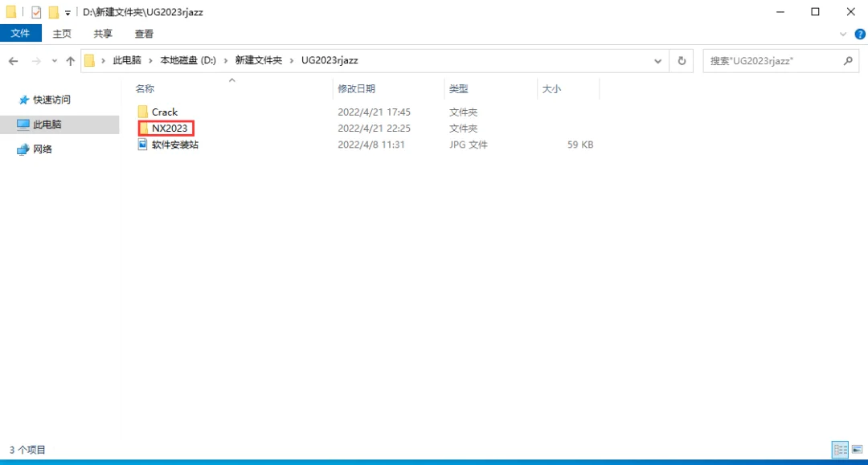Screen dimensions: 868x465
Task: Click the 软件安装站 image file icon
Action: [142, 145]
